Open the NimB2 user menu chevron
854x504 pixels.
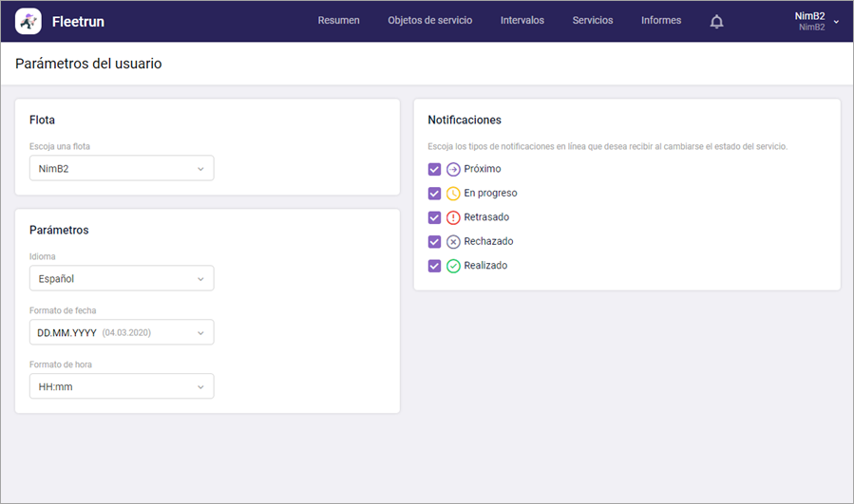836,22
